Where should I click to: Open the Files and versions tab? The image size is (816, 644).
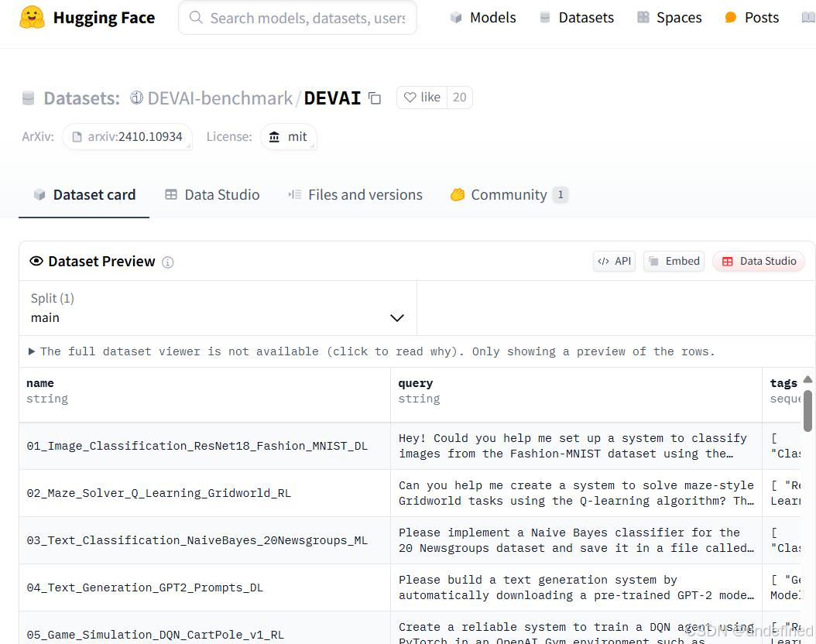coord(355,194)
